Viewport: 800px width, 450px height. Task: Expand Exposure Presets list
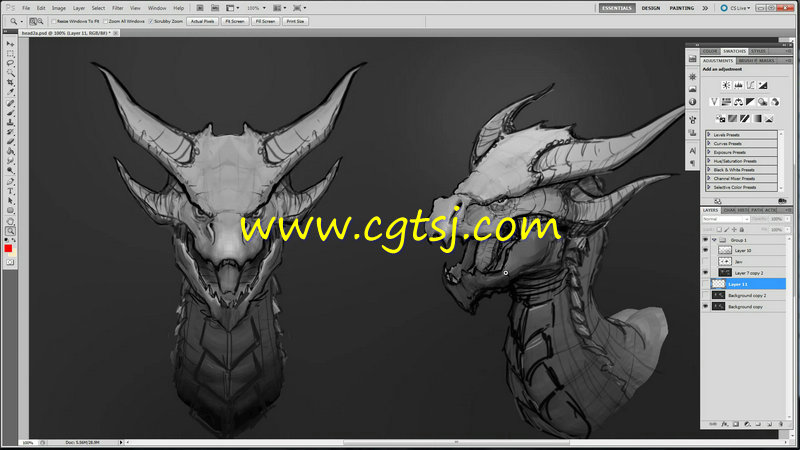click(x=709, y=152)
